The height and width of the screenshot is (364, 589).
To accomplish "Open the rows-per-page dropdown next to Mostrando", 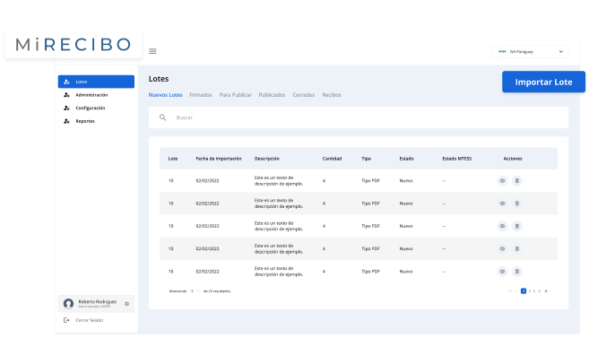I will (x=195, y=291).
